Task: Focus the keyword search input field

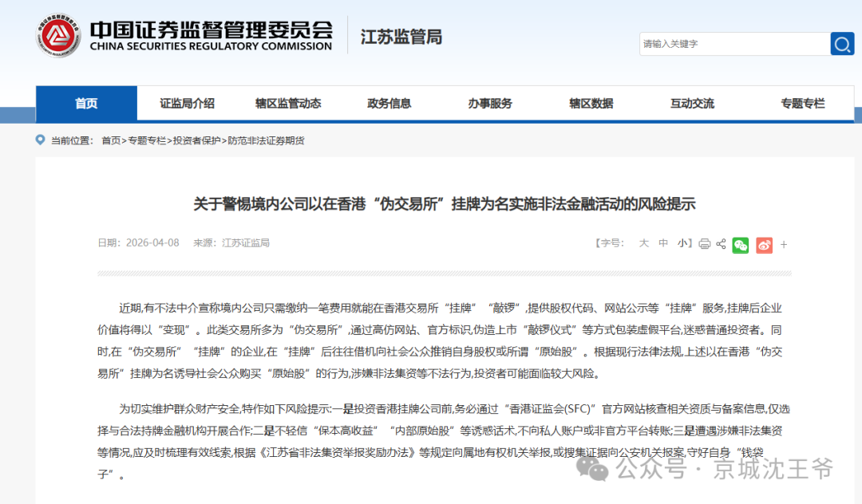Action: [733, 44]
